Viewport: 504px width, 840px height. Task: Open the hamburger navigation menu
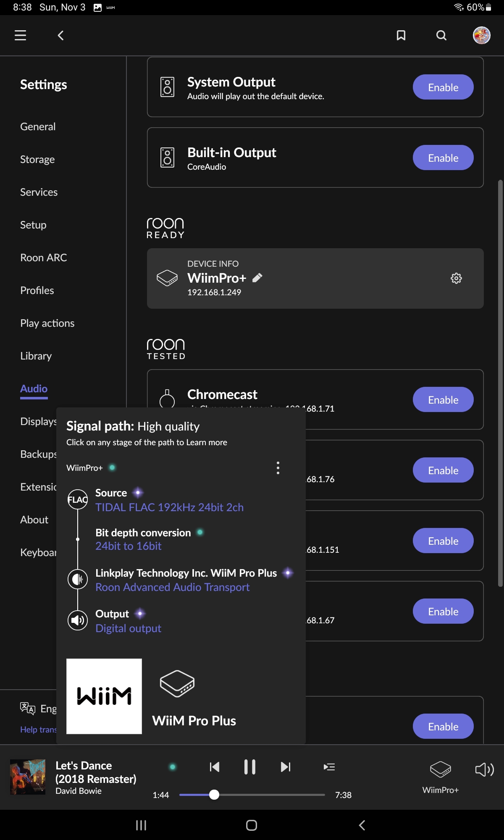pyautogui.click(x=20, y=35)
